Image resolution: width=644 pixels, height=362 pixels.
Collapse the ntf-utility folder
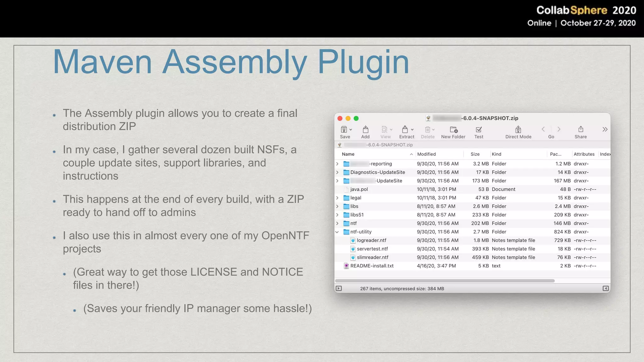click(337, 232)
